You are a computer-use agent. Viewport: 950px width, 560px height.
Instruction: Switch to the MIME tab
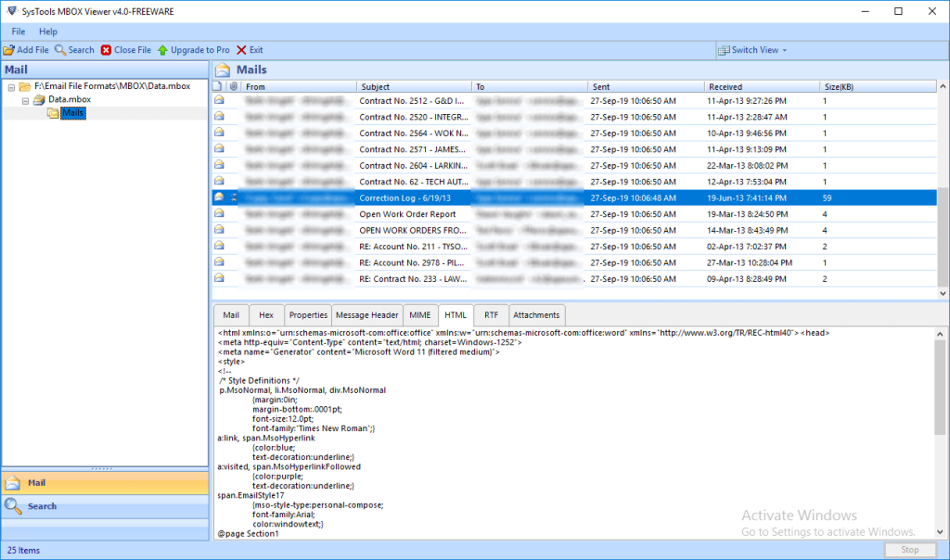coord(420,315)
